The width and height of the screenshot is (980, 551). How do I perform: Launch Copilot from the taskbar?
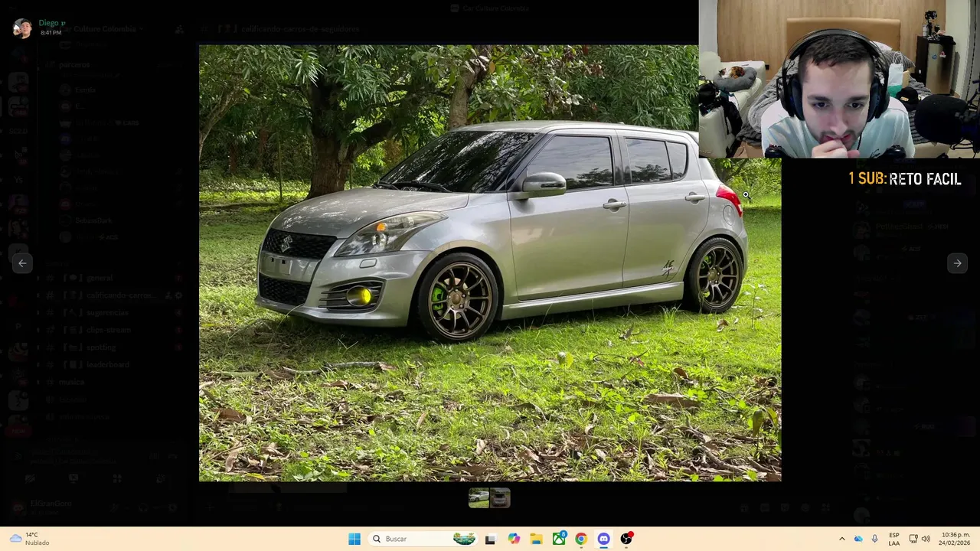[x=514, y=539]
